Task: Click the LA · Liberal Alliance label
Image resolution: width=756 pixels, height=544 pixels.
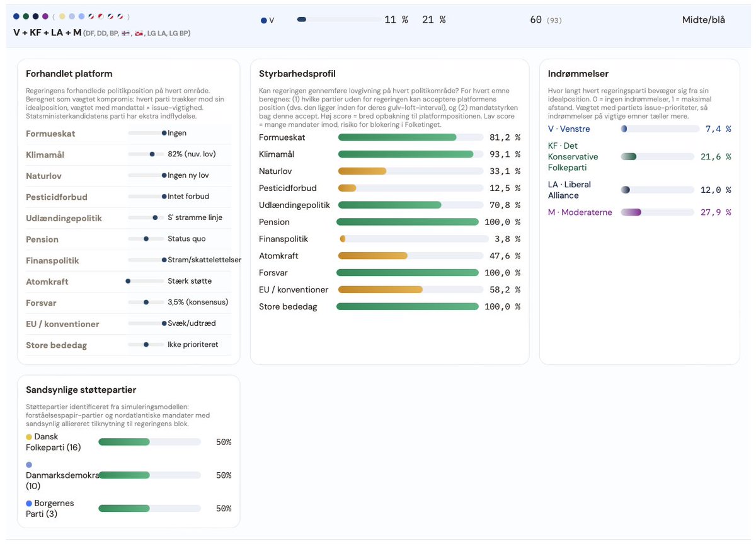Action: tap(570, 190)
